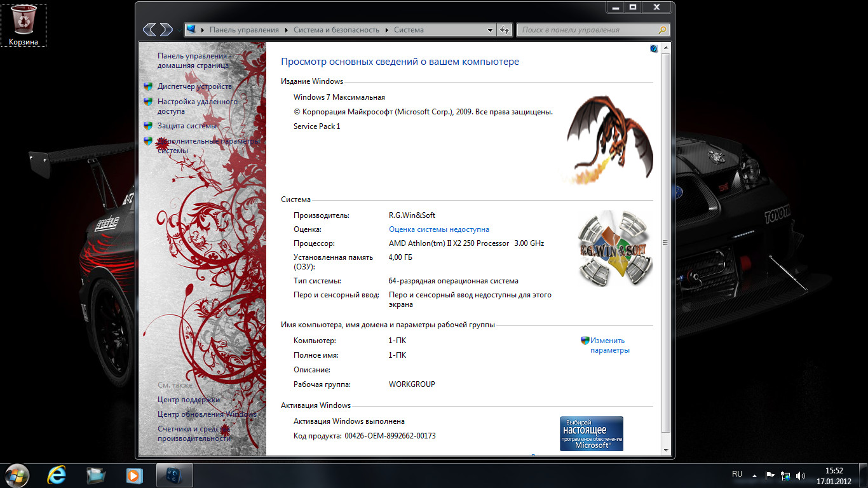Screen dimensions: 868x488
Task: Open Windows Explorer from taskbar
Action: coord(96,475)
